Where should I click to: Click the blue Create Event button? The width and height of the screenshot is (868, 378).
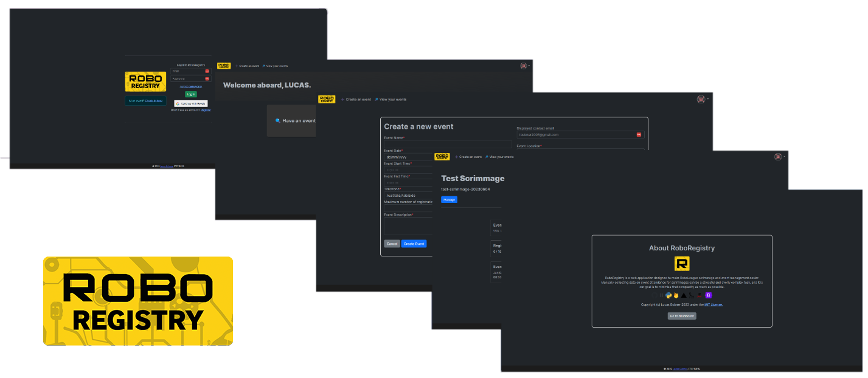pos(414,244)
